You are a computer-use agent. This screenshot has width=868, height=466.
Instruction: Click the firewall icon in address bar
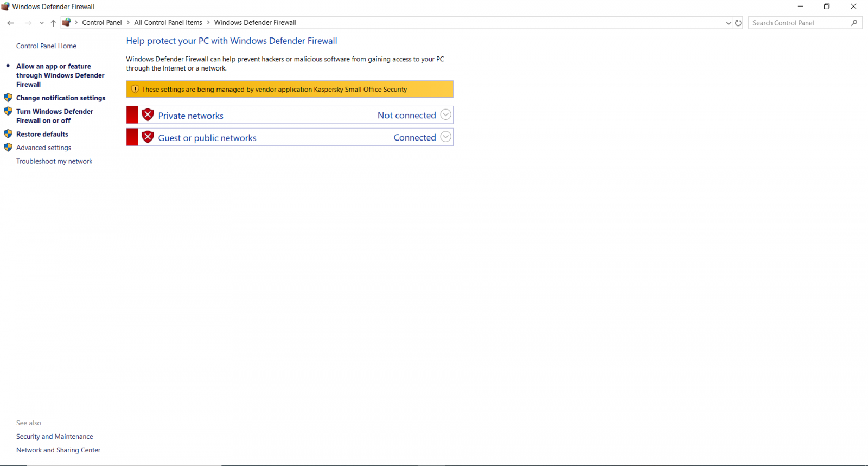click(x=66, y=23)
